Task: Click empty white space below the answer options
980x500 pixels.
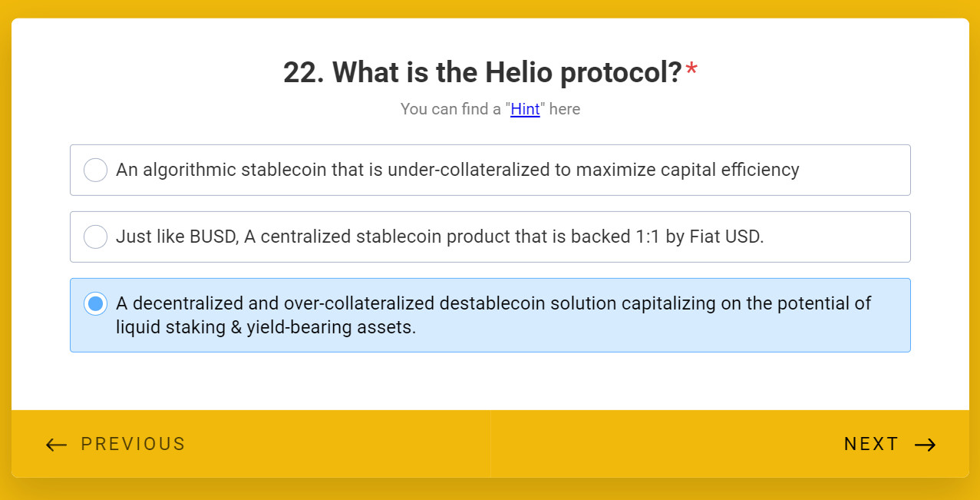Action: coord(490,382)
